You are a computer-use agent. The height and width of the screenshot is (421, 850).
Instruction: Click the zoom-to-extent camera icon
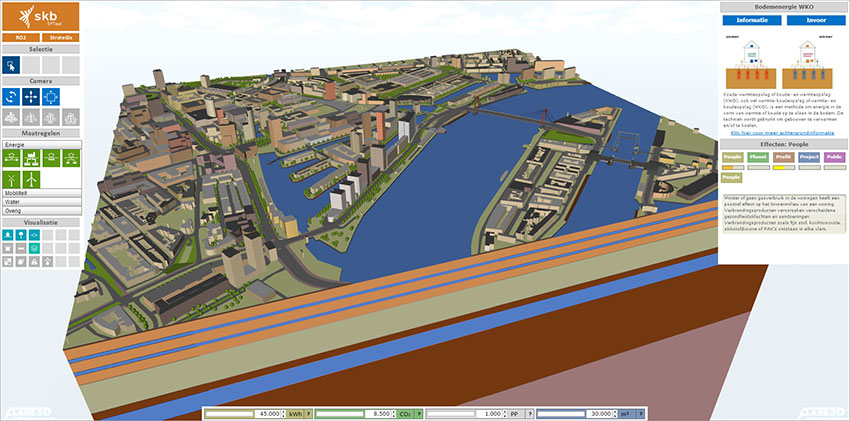pos(51,97)
